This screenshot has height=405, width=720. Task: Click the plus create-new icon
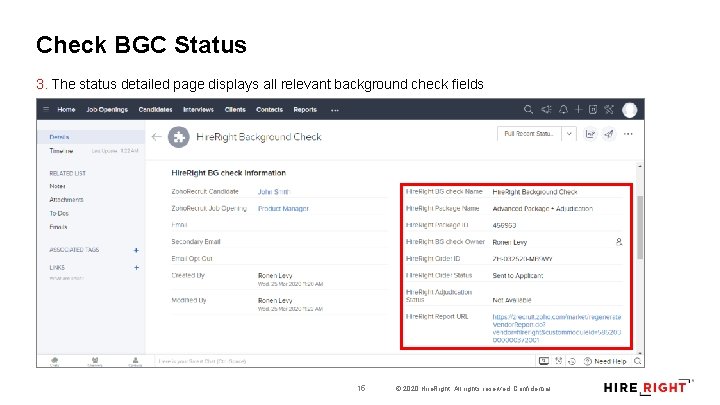(579, 109)
